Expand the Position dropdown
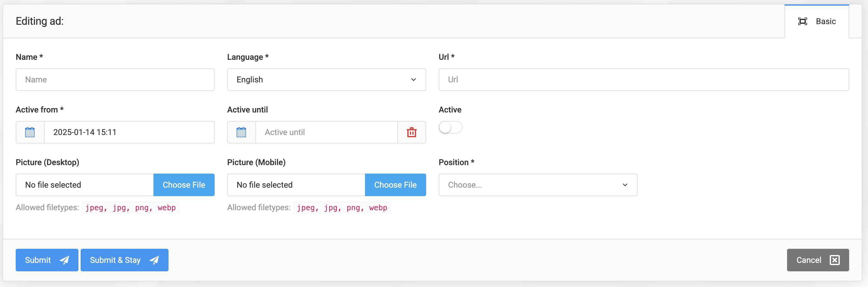Viewport: 868px width, 287px height. point(538,185)
